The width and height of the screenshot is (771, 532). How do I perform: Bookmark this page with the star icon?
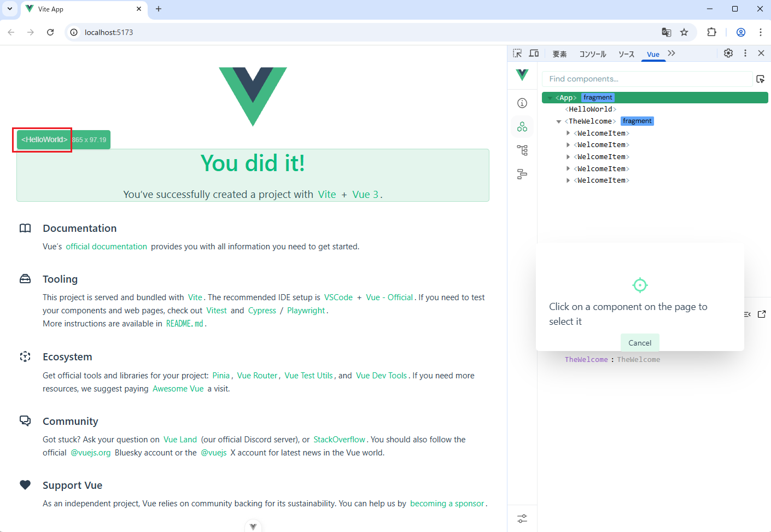[x=684, y=32]
